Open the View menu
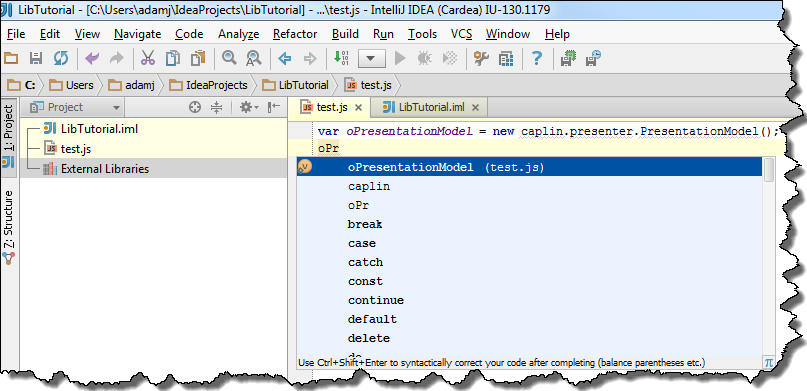Viewport: 807px width, 391px height. pos(87,34)
